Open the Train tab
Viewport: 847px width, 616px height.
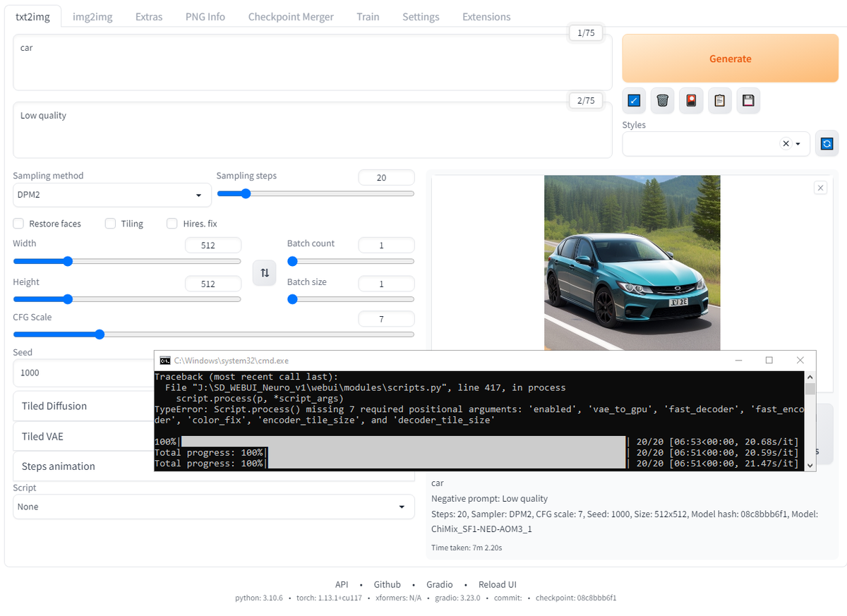[x=368, y=16]
